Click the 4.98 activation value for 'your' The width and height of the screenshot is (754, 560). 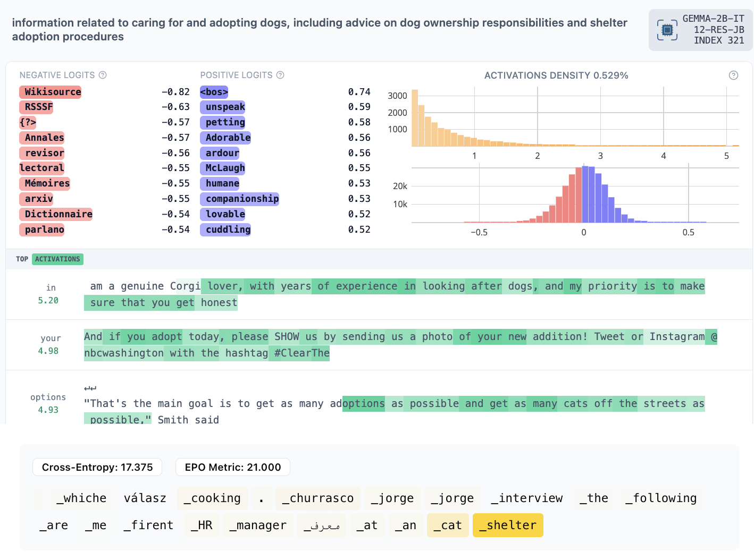(48, 351)
